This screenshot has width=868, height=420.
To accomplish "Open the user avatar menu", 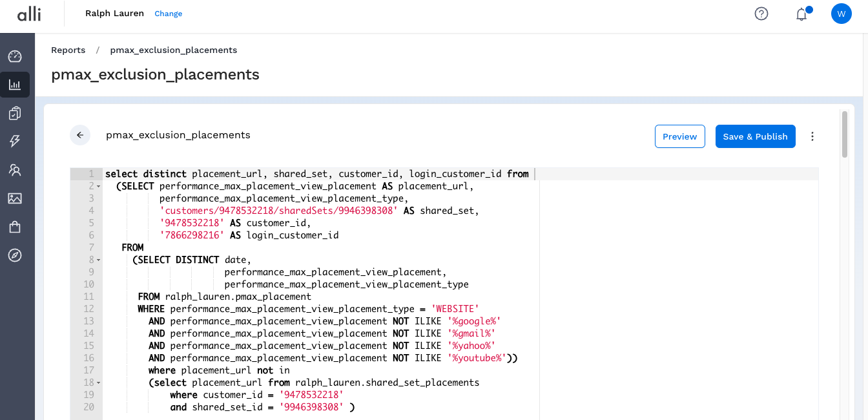I will [x=841, y=14].
